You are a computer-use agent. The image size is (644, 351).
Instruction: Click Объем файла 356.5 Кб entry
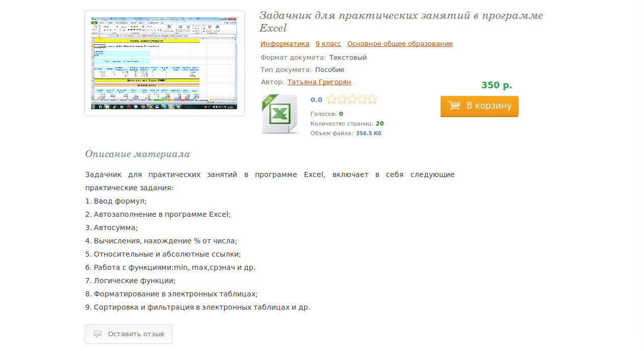[346, 133]
